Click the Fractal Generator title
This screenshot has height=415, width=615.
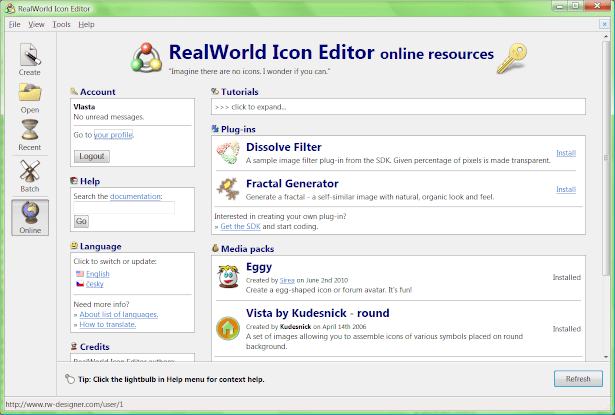tap(292, 184)
